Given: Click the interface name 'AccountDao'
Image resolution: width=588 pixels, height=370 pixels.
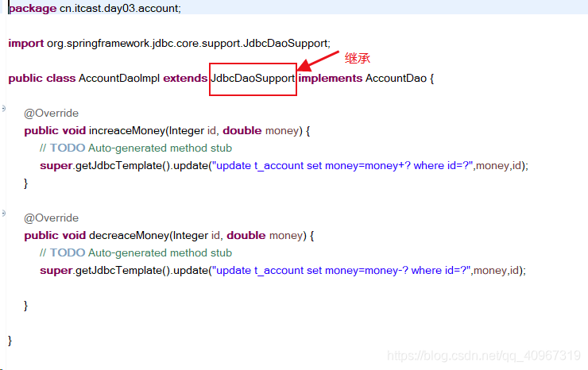Looking at the screenshot, I should [396, 78].
